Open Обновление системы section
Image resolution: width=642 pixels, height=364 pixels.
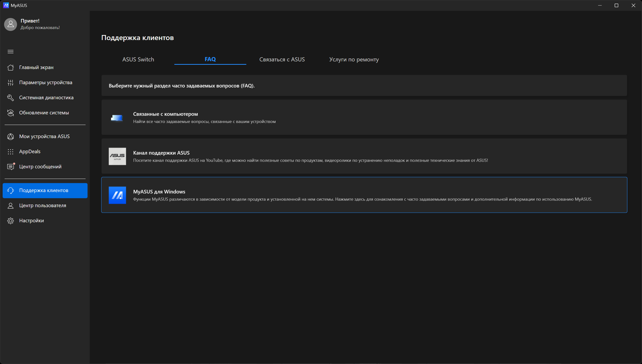click(x=45, y=113)
